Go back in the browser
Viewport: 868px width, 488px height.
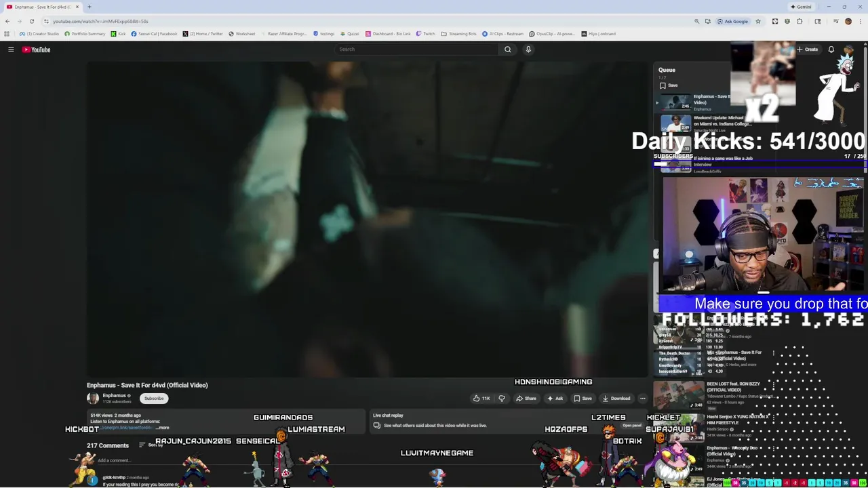7,21
